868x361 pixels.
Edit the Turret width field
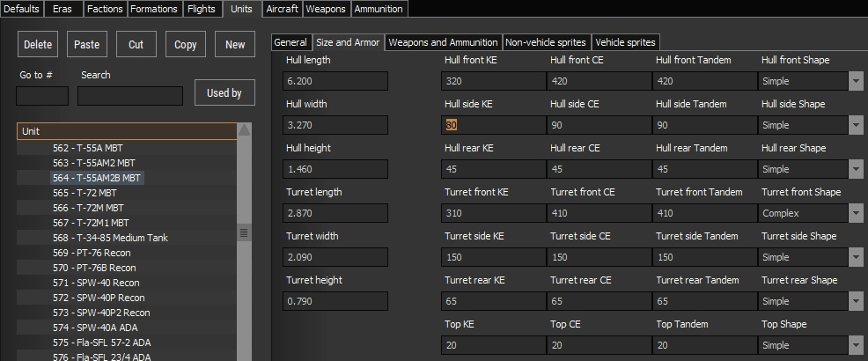[335, 257]
